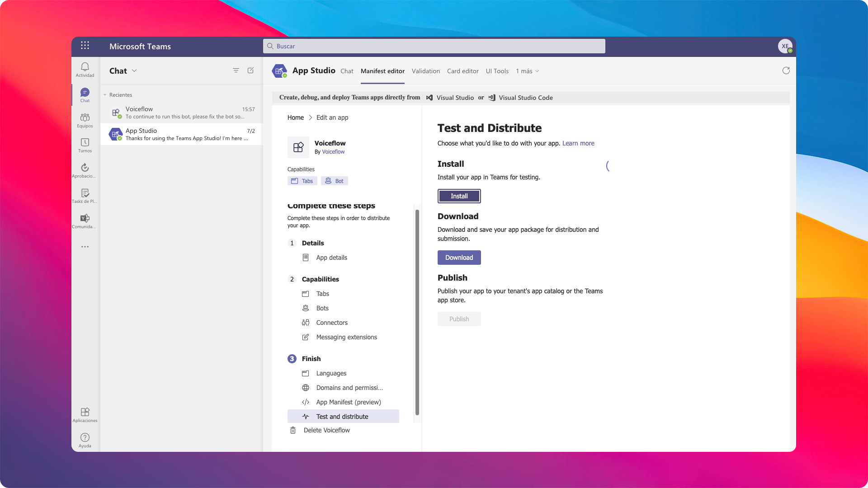Open the Learn more link
868x488 pixels.
pyautogui.click(x=578, y=143)
